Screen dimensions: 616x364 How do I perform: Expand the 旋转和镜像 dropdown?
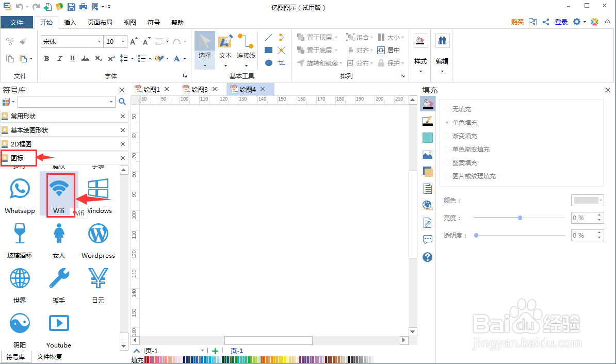tap(341, 63)
